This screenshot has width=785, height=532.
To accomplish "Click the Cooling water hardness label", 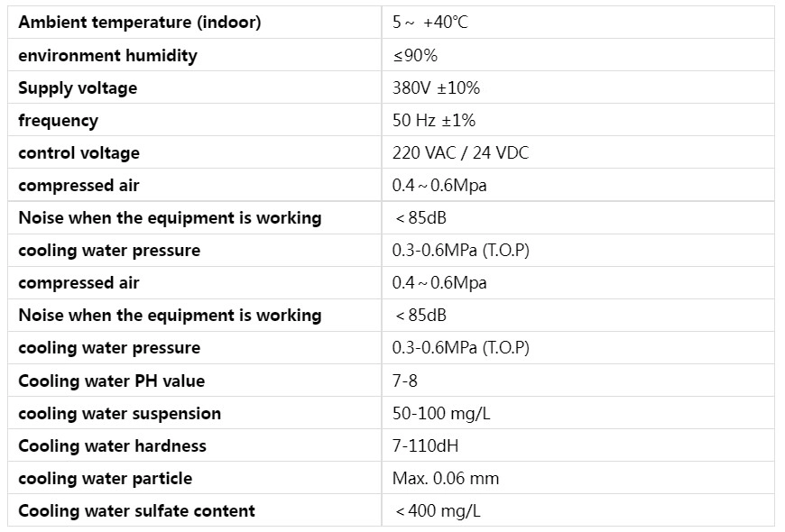I will coord(112,446).
